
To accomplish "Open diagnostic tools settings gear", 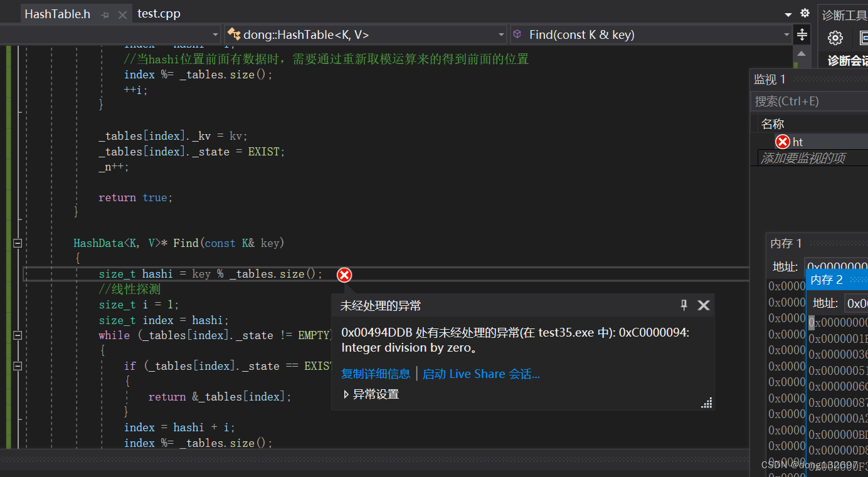I will (x=835, y=38).
